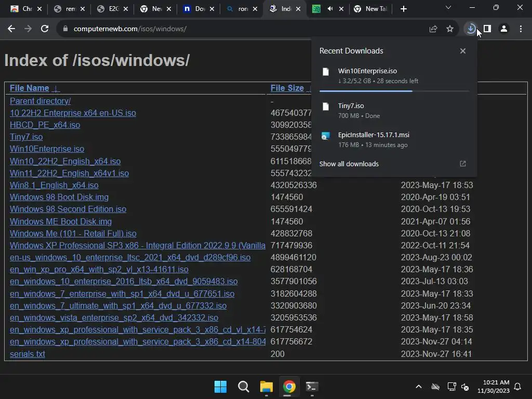Viewport: 532px width, 399px height.
Task: Download 10 22H2 Enterprise x64 en-US.iso
Action: (73, 113)
